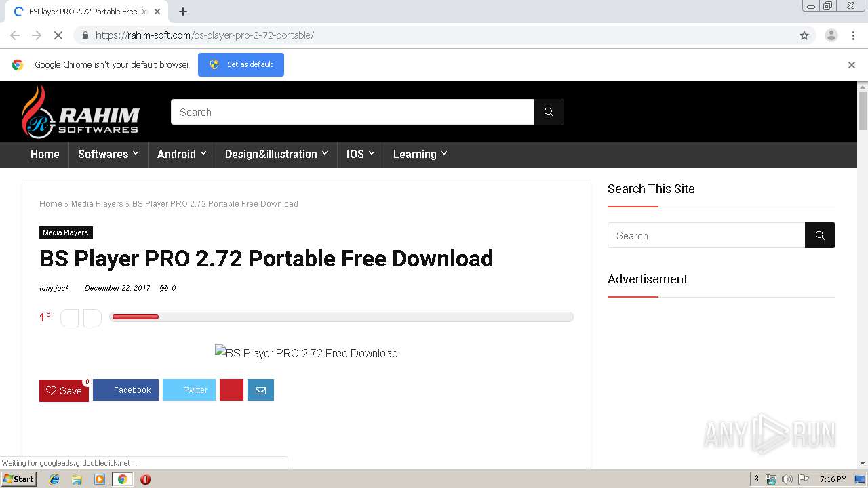Close the BSPlayer PRO tab
The image size is (868, 488).
157,12
